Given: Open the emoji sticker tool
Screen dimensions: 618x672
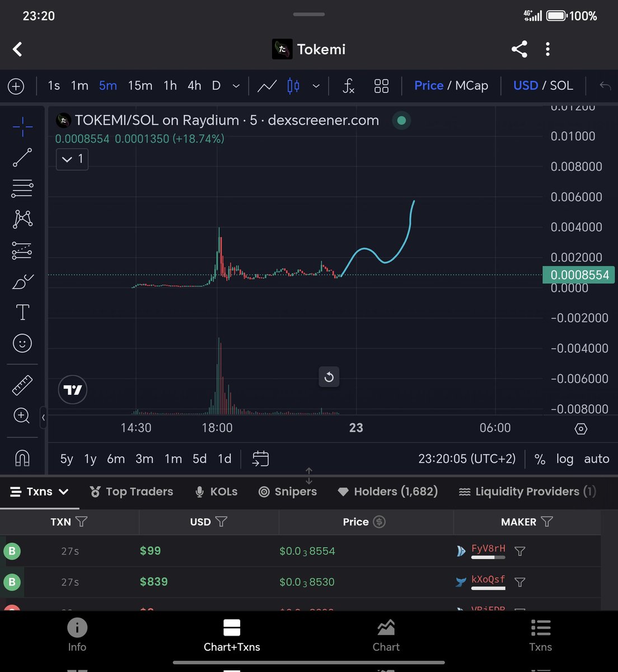Looking at the screenshot, I should point(22,343).
